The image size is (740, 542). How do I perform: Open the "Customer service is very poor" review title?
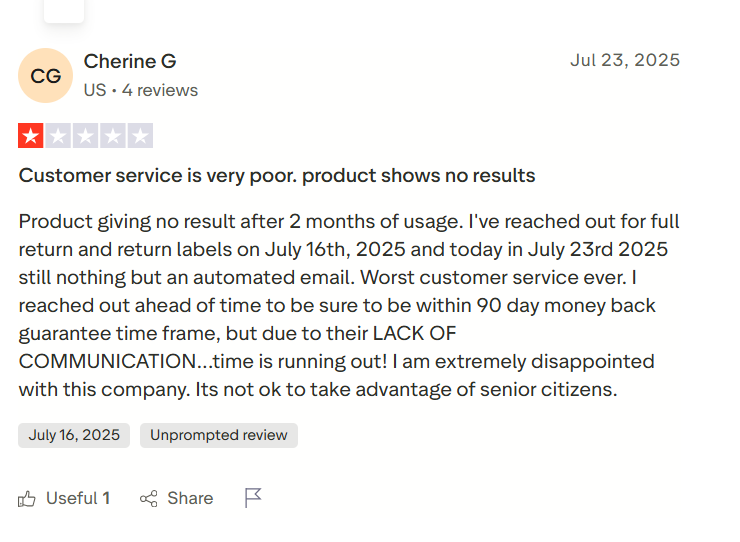[x=277, y=176]
